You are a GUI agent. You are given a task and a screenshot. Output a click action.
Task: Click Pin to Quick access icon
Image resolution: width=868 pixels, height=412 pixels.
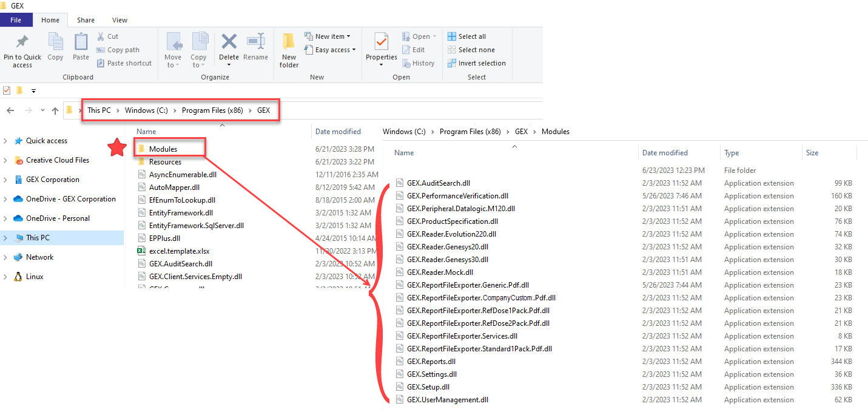tap(22, 41)
